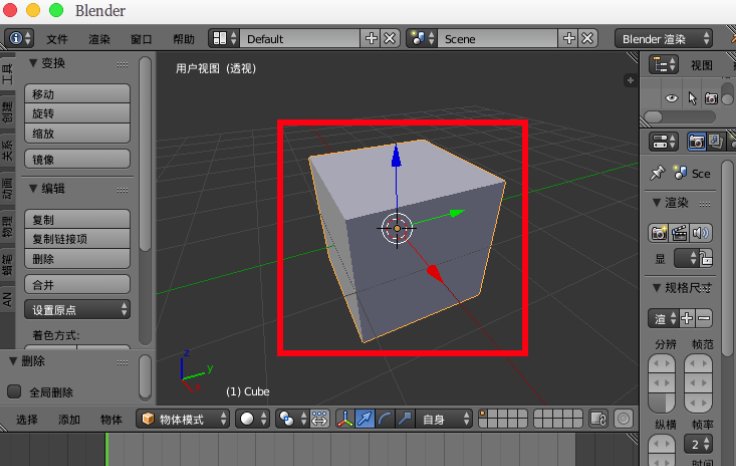Open the Blender 渲染 engine dropdown

(663, 38)
